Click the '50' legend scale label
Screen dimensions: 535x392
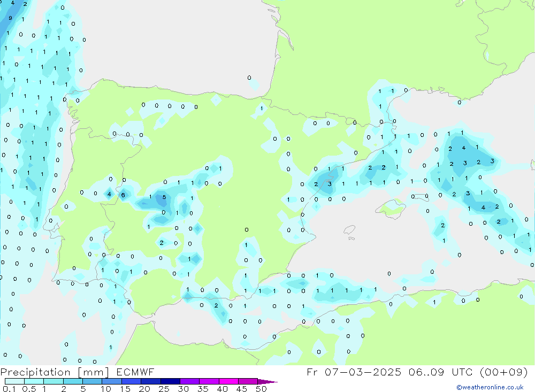[x=261, y=389]
